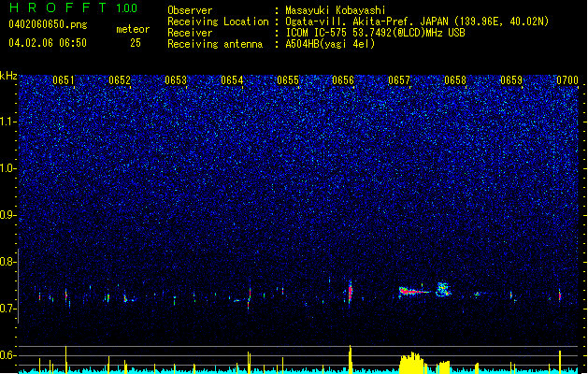Click the 0658 time marker
The image size is (588, 374).
[x=455, y=80]
